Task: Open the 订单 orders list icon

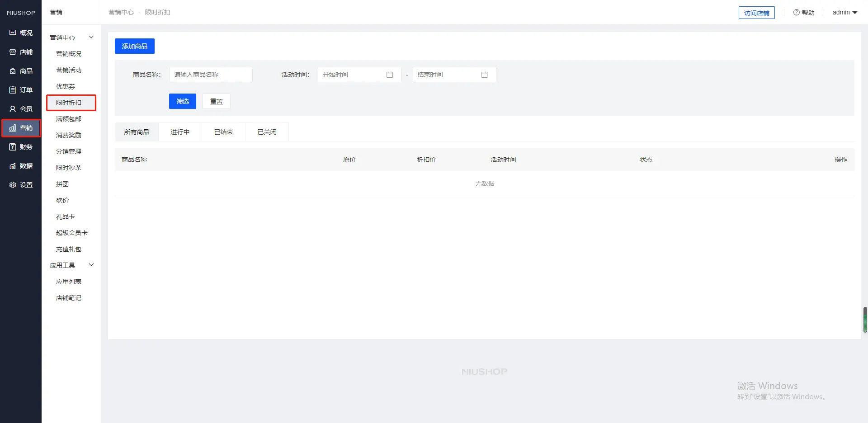Action: [x=13, y=90]
